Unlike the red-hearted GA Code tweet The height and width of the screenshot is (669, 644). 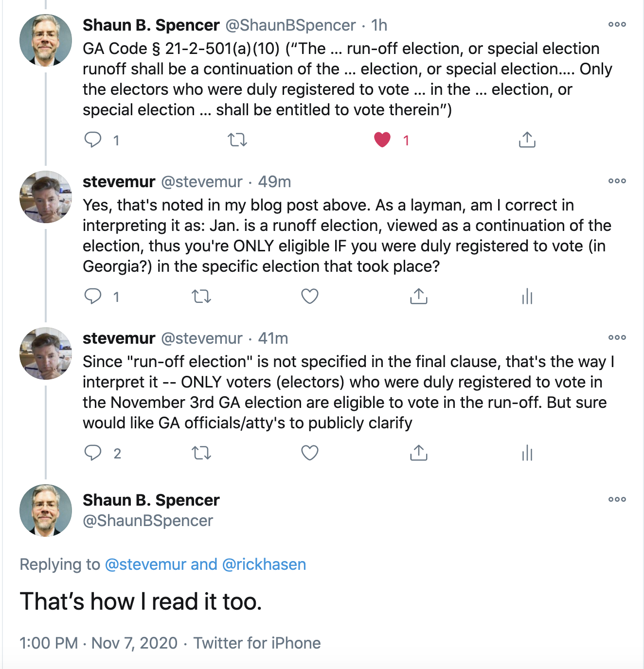tap(382, 140)
